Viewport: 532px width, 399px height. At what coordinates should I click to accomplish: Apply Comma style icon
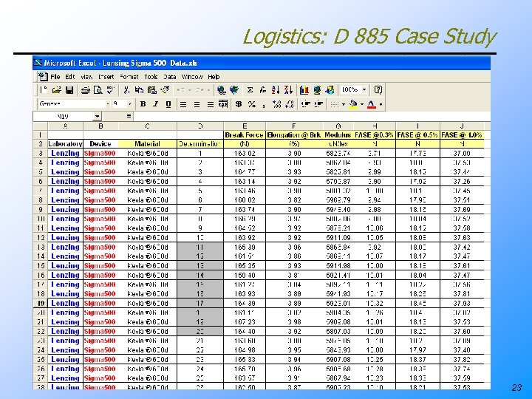click(264, 105)
